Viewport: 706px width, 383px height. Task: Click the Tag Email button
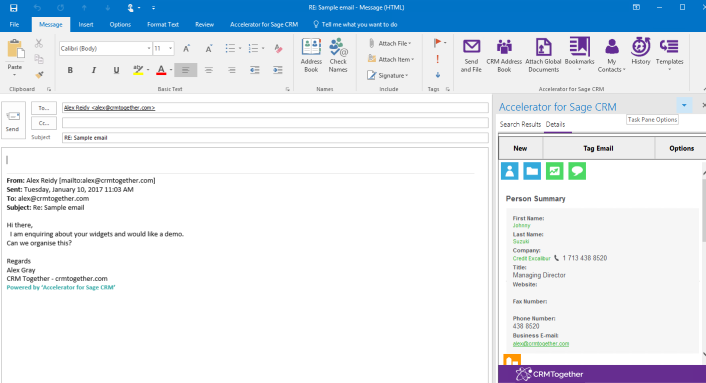(598, 148)
